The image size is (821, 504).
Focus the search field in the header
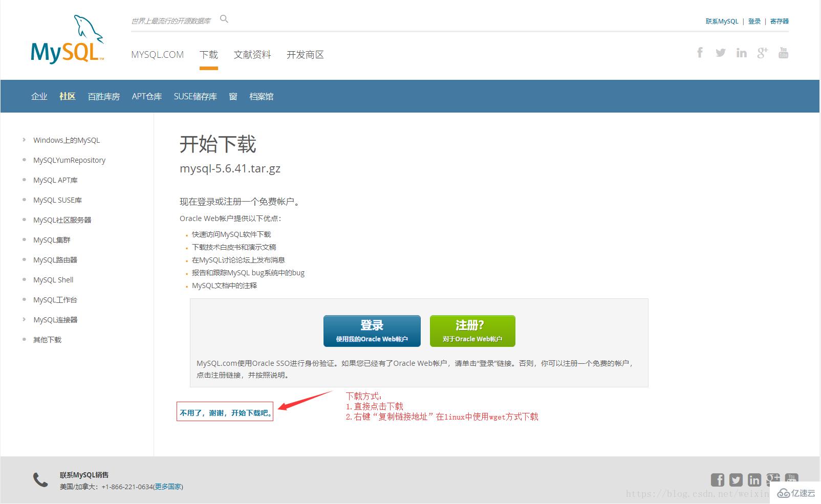(x=171, y=20)
